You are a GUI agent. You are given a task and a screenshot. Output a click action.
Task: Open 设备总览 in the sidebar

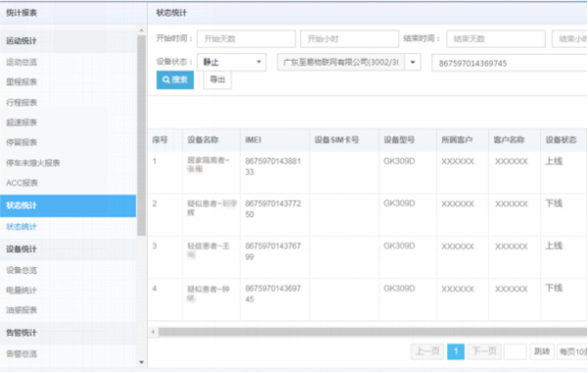pos(22,270)
